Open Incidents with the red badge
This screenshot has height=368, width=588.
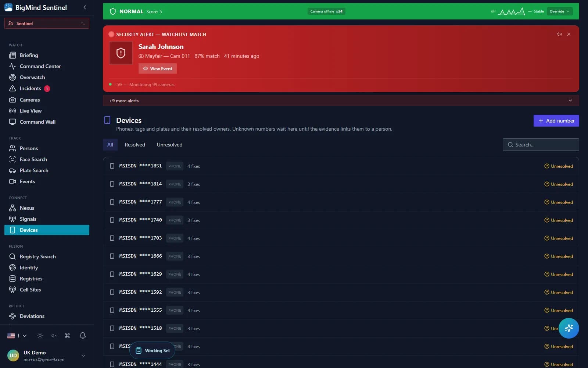[47, 88]
